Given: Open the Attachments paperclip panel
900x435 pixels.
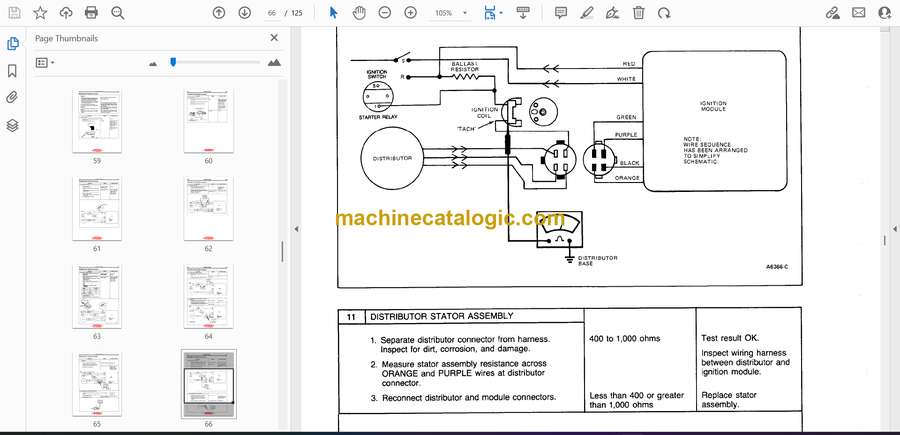Looking at the screenshot, I should coord(12,98).
